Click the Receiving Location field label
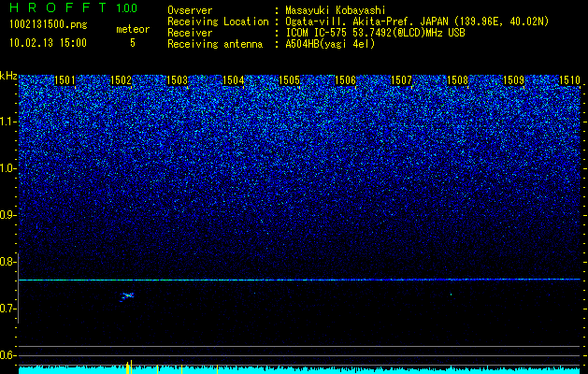 218,22
